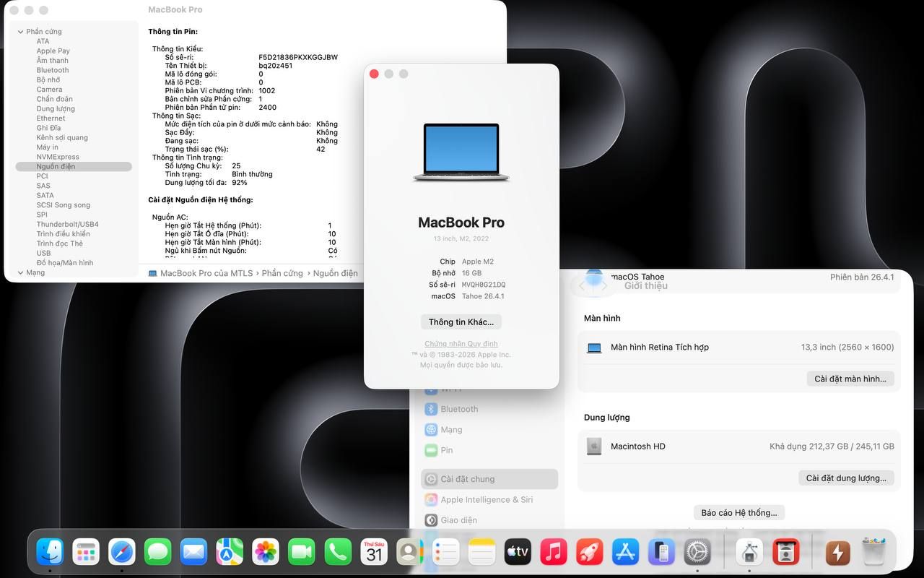Click the Báo cáo Hệ thống... button

click(739, 513)
